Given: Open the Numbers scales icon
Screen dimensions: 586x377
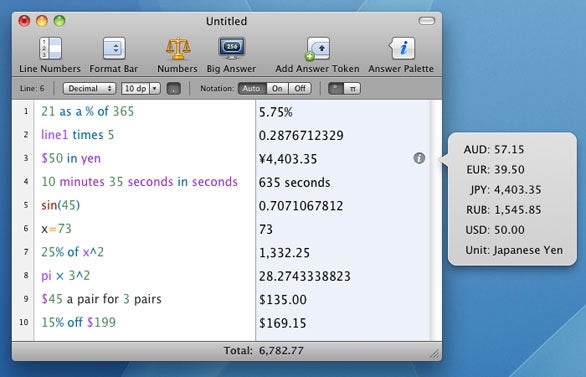Looking at the screenshot, I should [x=178, y=49].
